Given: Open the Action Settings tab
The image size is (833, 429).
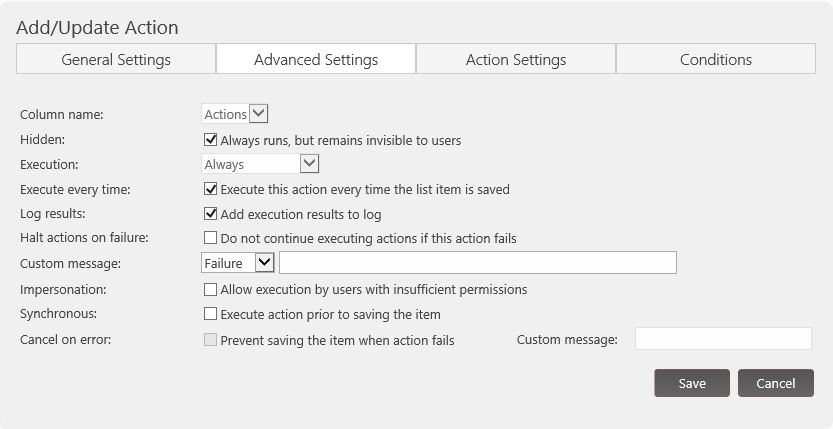Looking at the screenshot, I should (x=516, y=59).
